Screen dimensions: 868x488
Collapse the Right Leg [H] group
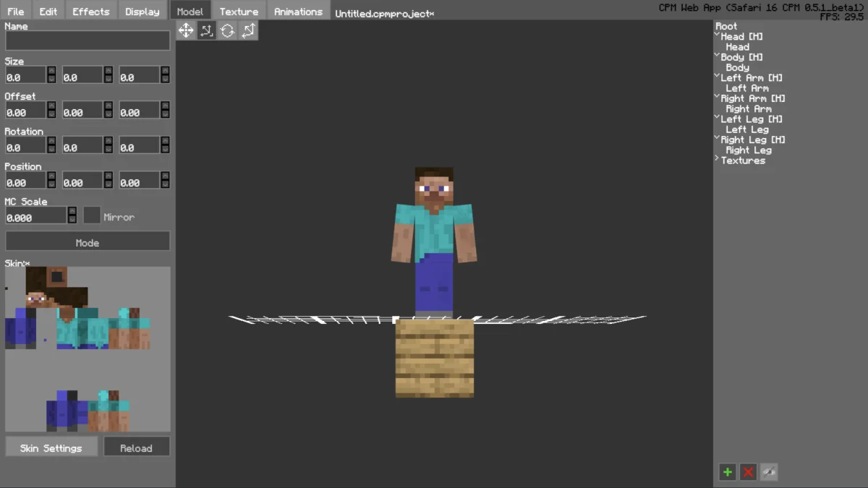click(717, 138)
